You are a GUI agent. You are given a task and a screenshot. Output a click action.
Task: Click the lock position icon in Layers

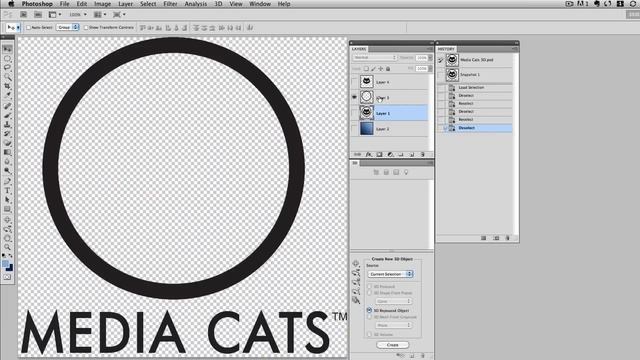(381, 69)
